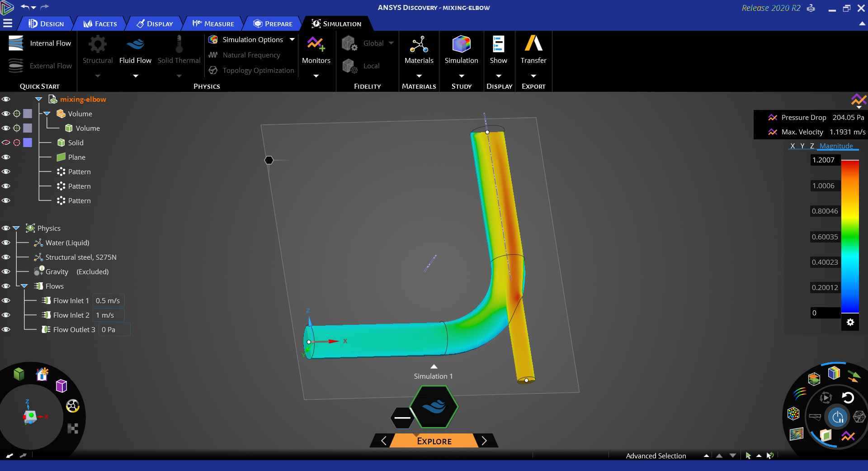Click the spin wheel icon in view control

(x=73, y=406)
